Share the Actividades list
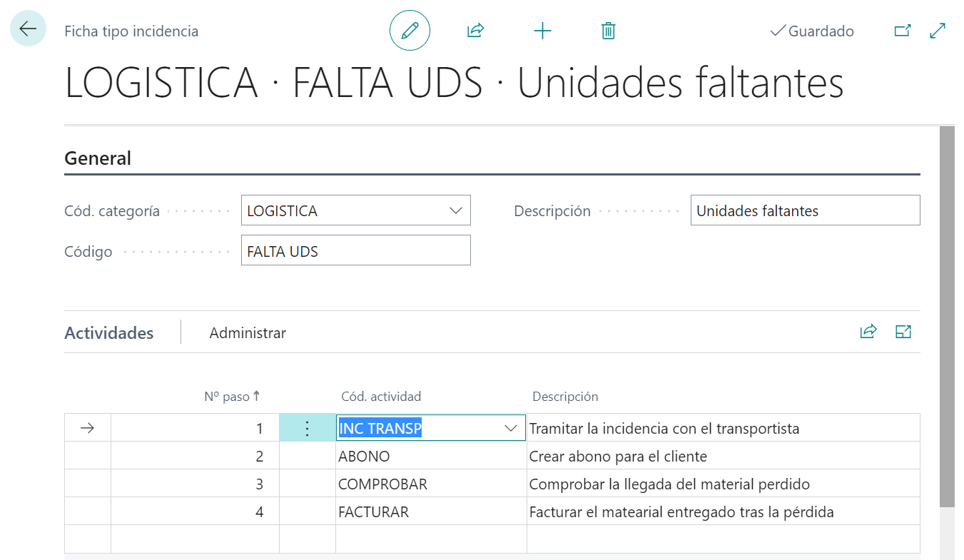Viewport: 964px width, 560px height. (868, 332)
